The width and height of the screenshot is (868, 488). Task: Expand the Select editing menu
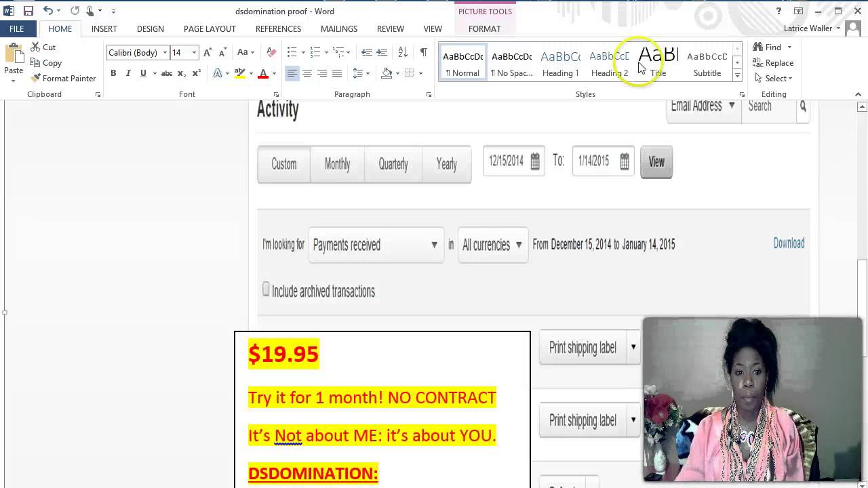click(773, 79)
